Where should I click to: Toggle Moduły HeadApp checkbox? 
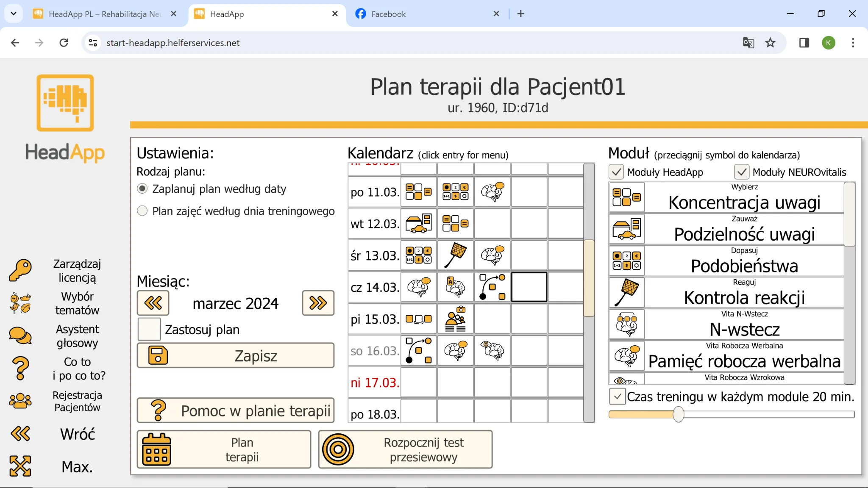pos(616,172)
